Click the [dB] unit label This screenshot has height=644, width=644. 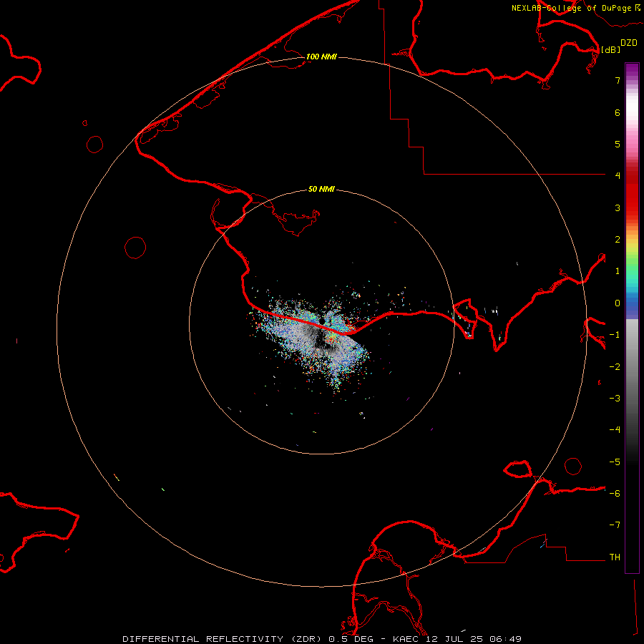[x=610, y=49]
